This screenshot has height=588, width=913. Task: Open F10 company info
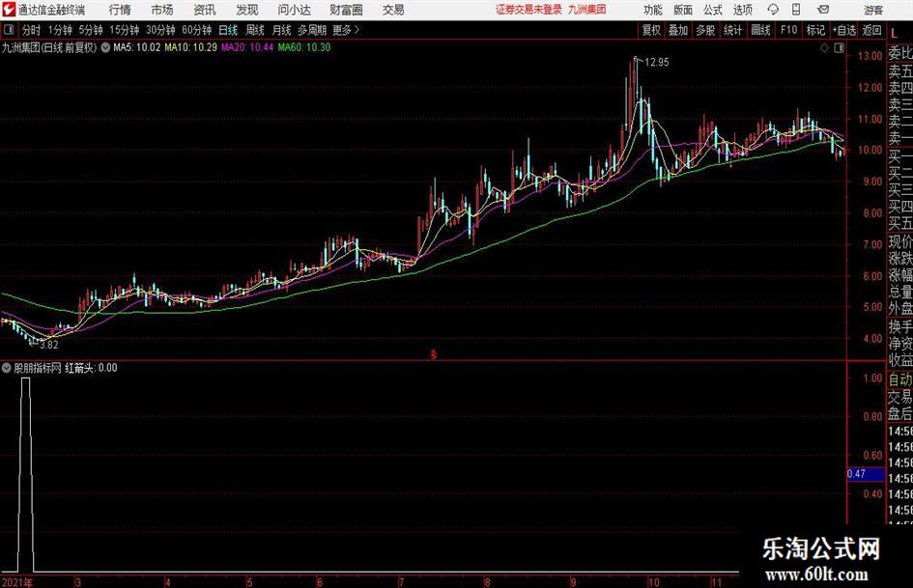[788, 30]
